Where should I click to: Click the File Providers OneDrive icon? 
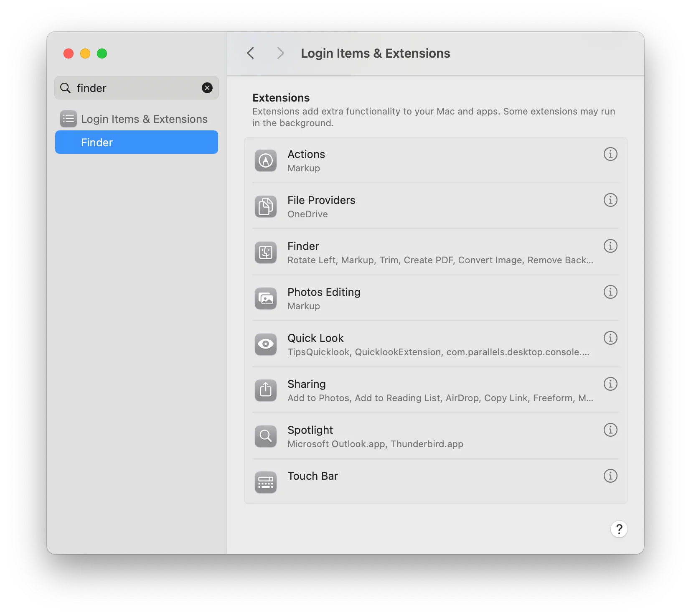click(x=265, y=206)
